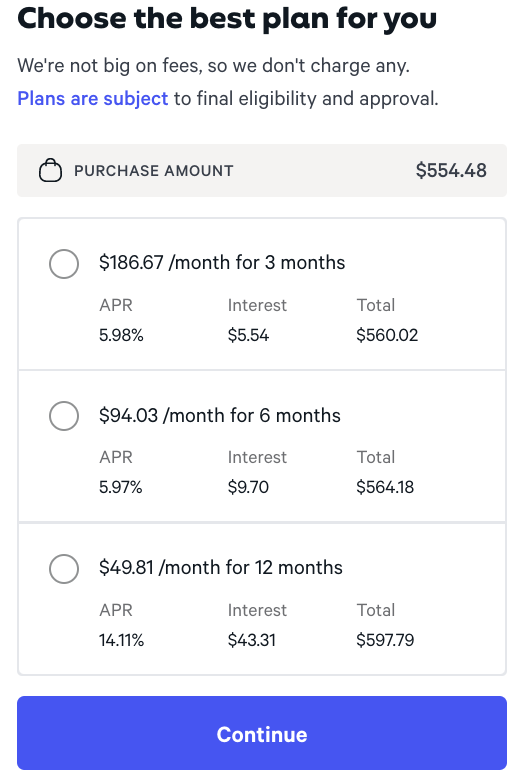Click the Continue button

[262, 733]
